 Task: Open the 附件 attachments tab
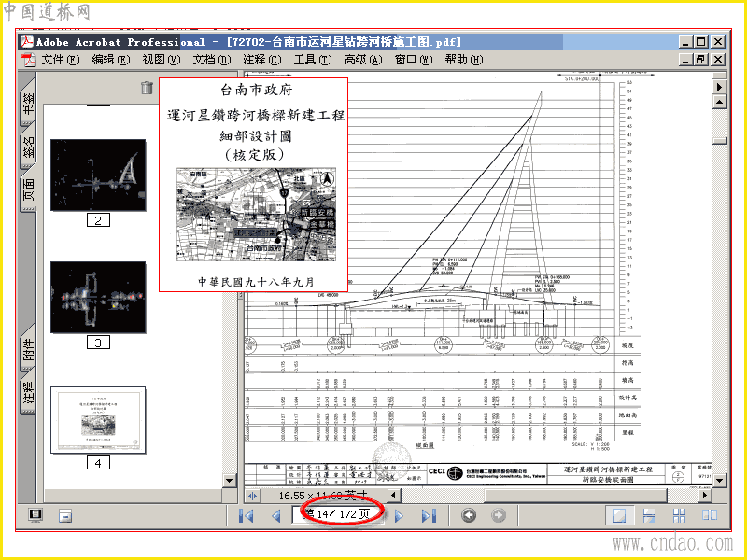[29, 348]
